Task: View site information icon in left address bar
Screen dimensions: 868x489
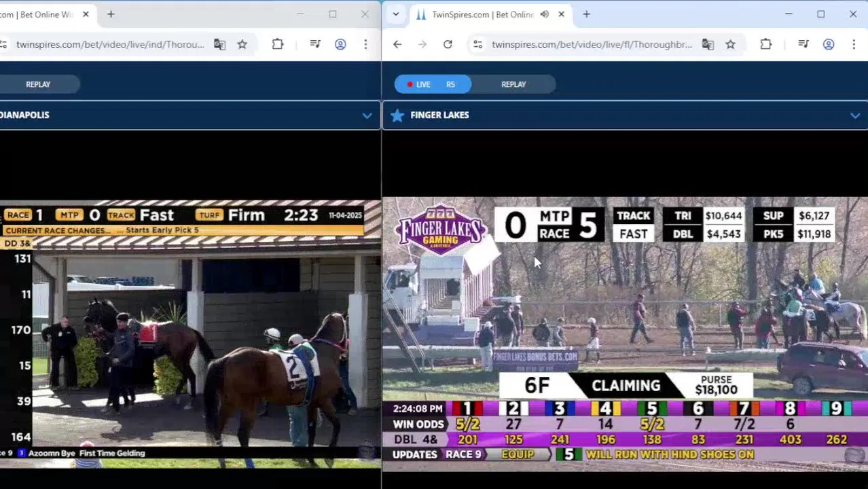Action: click(3, 44)
